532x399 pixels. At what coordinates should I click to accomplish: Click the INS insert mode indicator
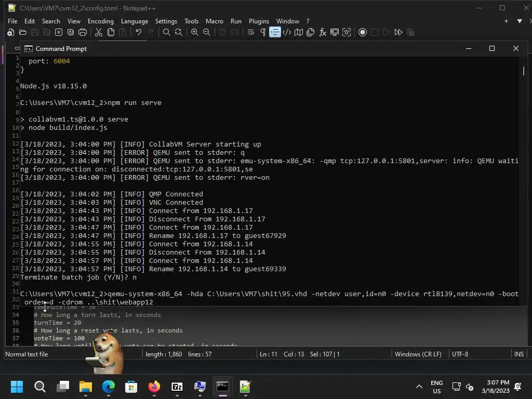click(x=519, y=354)
